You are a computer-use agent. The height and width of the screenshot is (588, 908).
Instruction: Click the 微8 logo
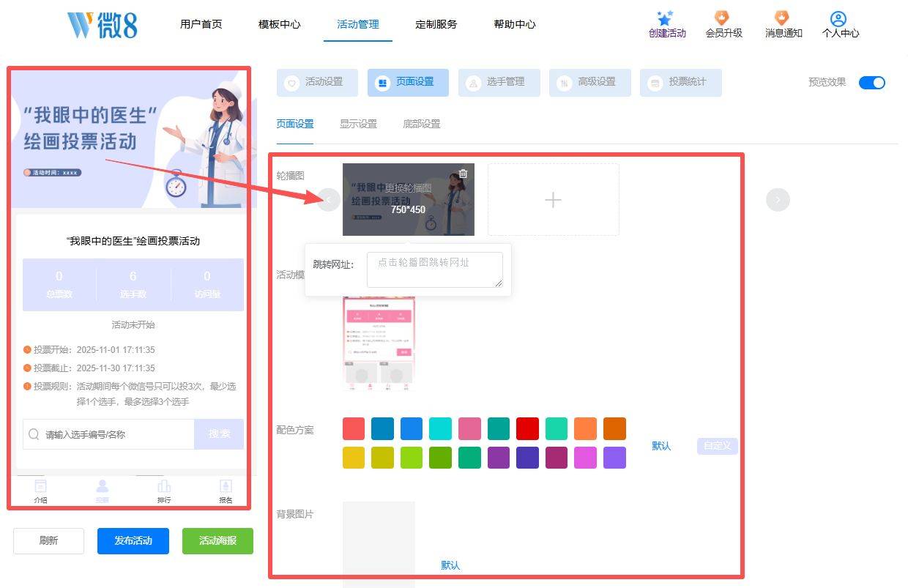click(x=102, y=25)
